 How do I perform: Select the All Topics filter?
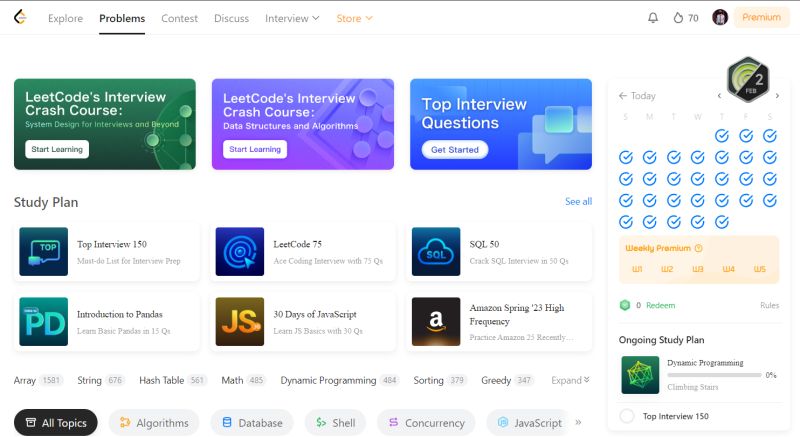(x=56, y=423)
